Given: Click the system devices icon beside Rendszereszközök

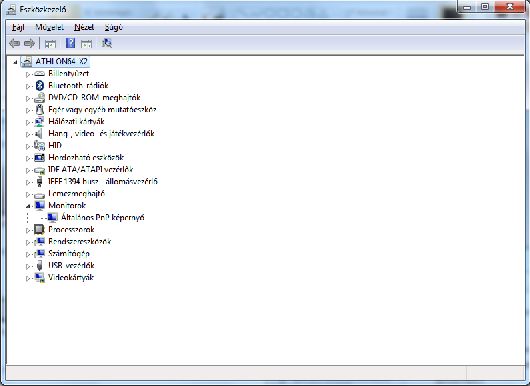Looking at the screenshot, I should pos(40,242).
